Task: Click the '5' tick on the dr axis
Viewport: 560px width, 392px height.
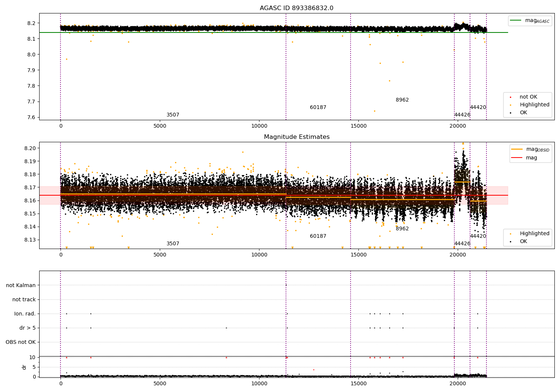Action: coord(34,367)
